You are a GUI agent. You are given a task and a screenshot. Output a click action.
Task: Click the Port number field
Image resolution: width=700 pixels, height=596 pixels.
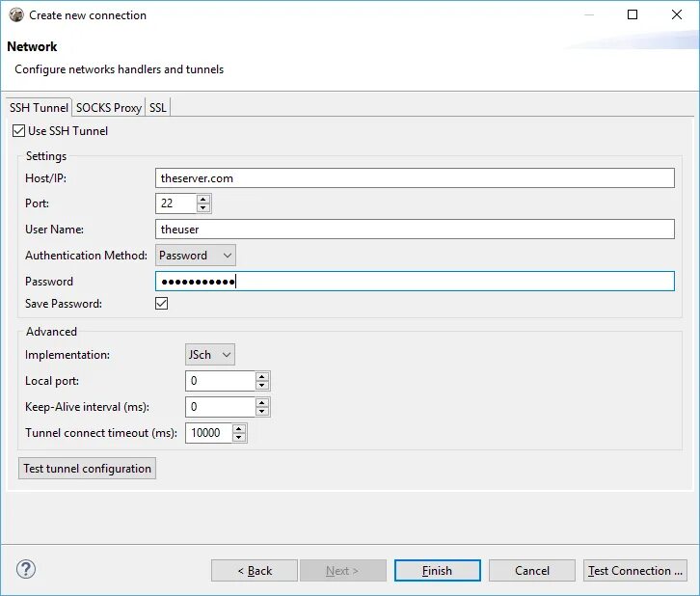point(175,203)
